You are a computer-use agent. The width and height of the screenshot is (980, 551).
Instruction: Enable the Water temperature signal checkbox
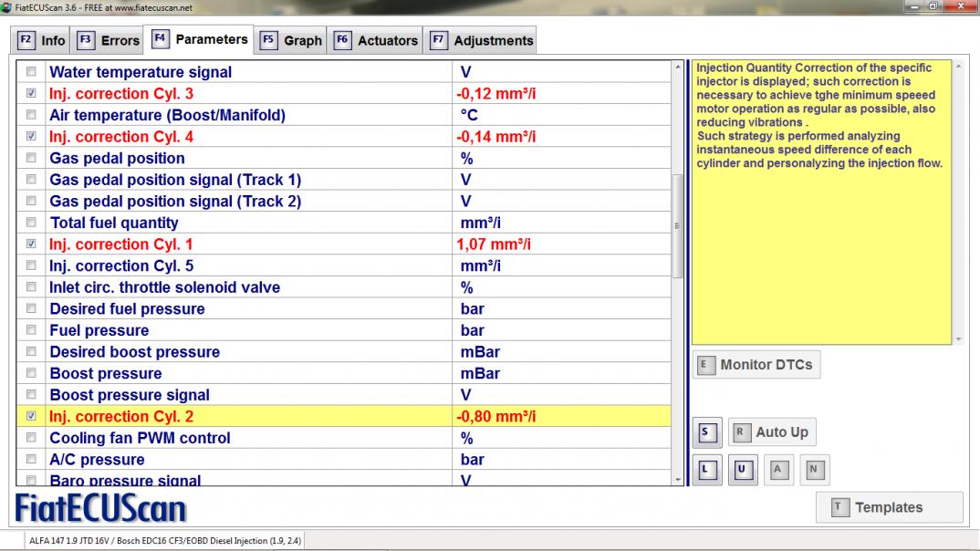pos(32,72)
